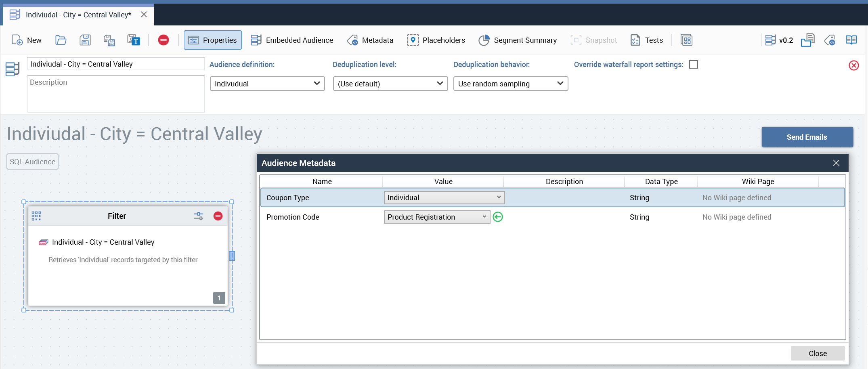Click the green revert arrow beside Promotion Code

498,217
